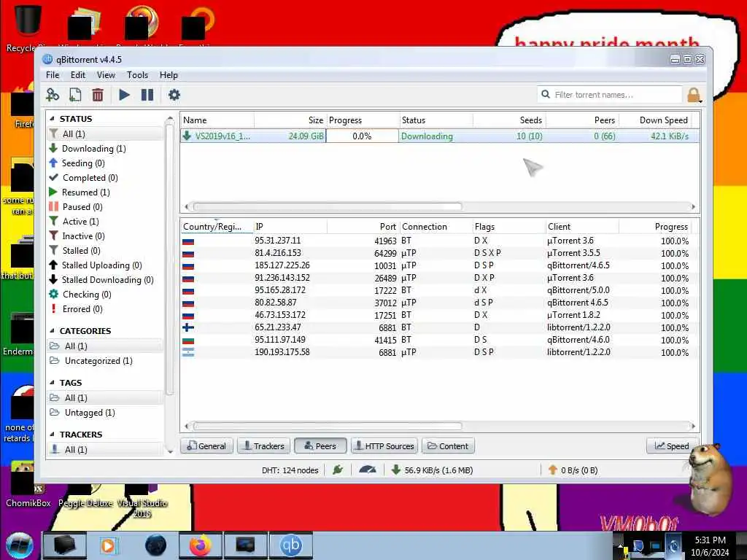Collapse the TRACKERS section

52,435
